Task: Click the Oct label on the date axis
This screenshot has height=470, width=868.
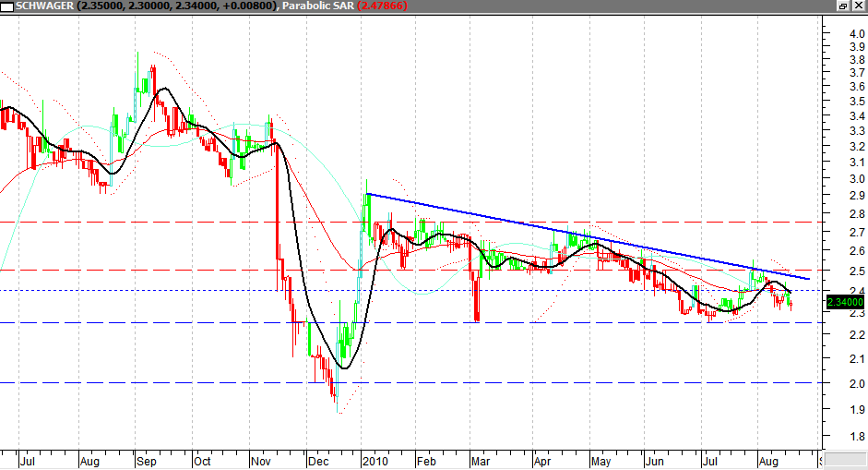Action: click(202, 461)
